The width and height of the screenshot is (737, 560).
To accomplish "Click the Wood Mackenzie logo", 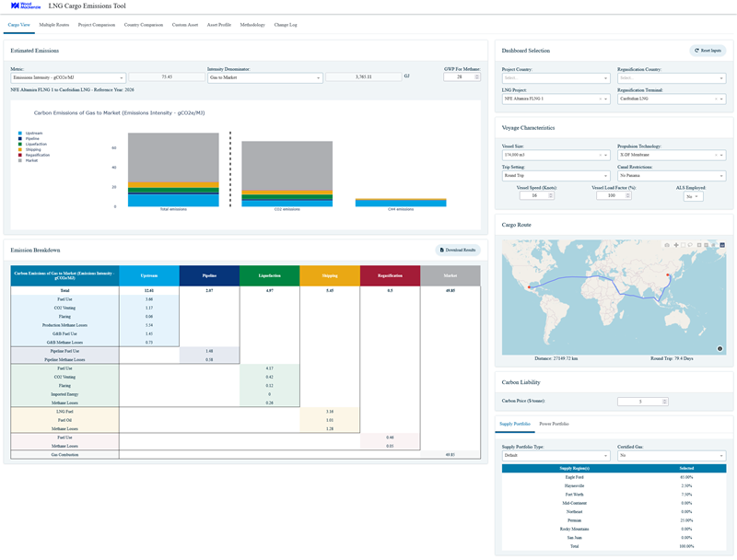I will 23,6.
